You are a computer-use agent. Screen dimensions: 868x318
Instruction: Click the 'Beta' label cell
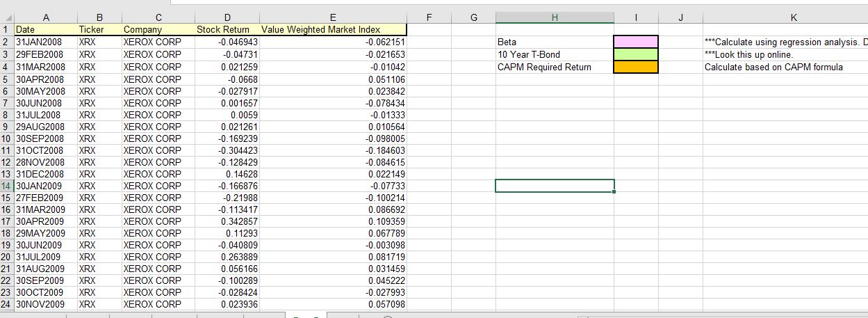pyautogui.click(x=555, y=42)
